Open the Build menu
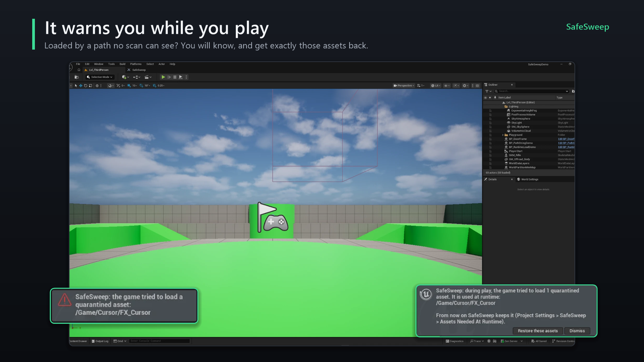This screenshot has width=644, height=362. point(122,64)
